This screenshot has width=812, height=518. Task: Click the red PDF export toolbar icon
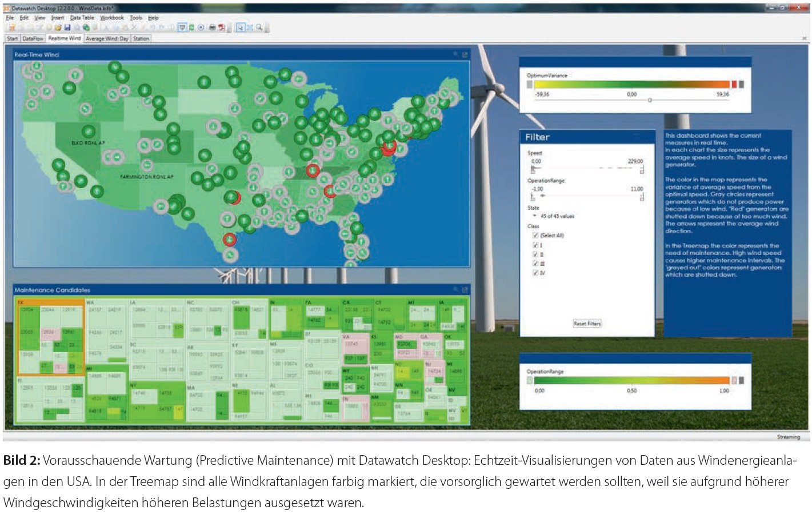point(222,27)
